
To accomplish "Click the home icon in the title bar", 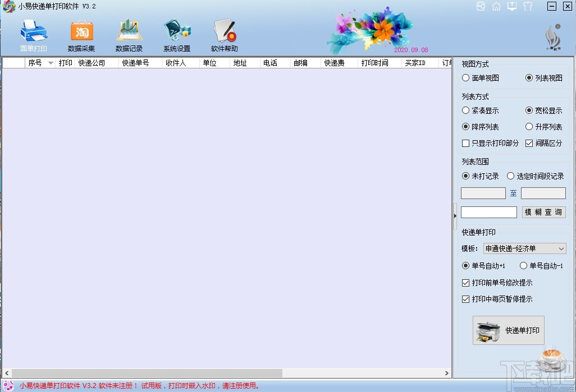I will (x=496, y=6).
